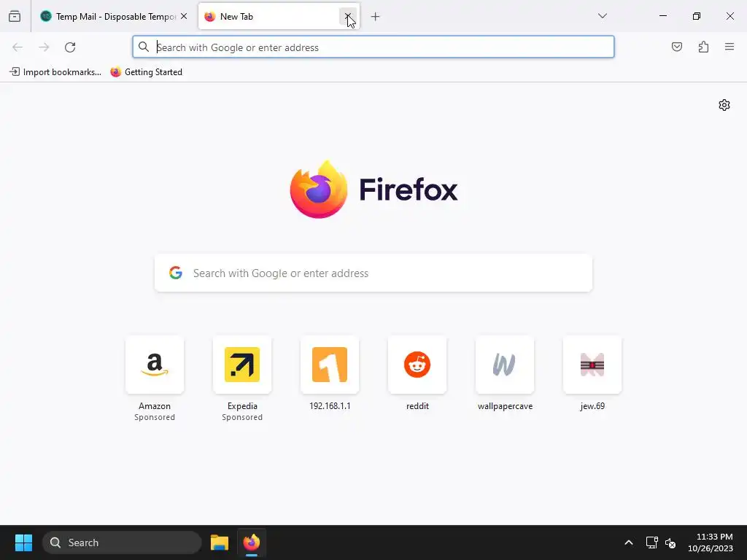The width and height of the screenshot is (747, 560).
Task: Click the Google G logo icon
Action: [176, 273]
